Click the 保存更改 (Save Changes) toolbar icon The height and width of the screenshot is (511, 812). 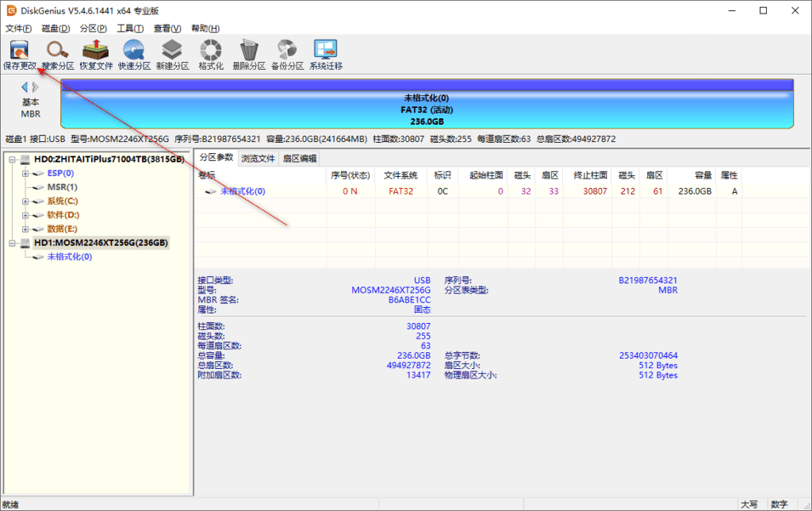point(19,52)
